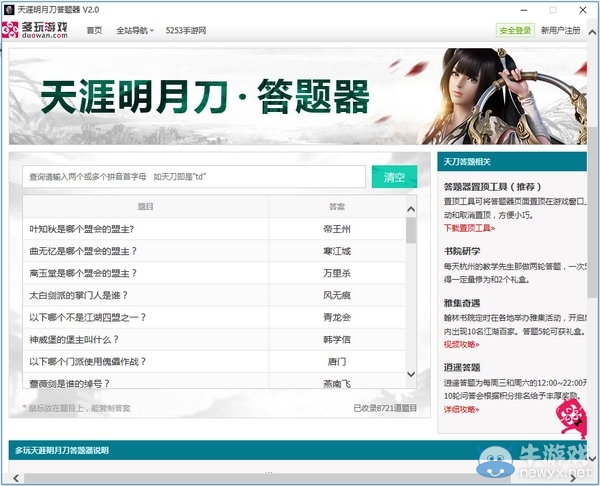This screenshot has width=600, height=486.
Task: Click answer 帝王州
Action: coord(337,229)
